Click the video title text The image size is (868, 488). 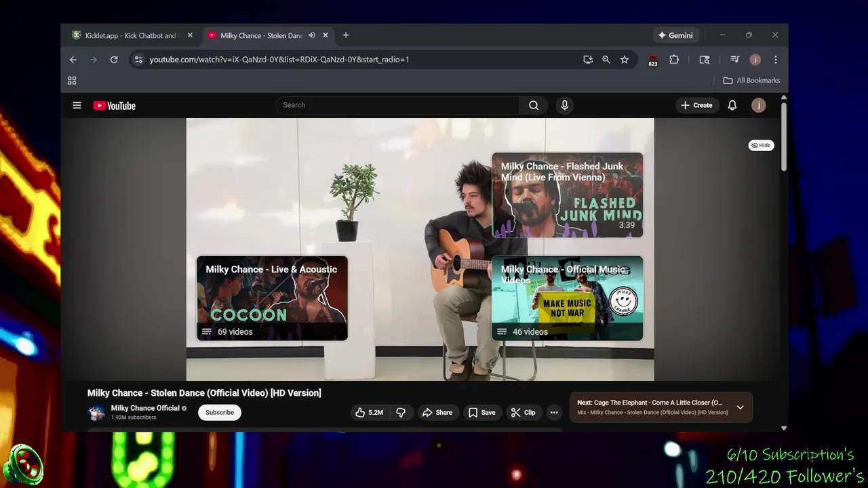[204, 393]
